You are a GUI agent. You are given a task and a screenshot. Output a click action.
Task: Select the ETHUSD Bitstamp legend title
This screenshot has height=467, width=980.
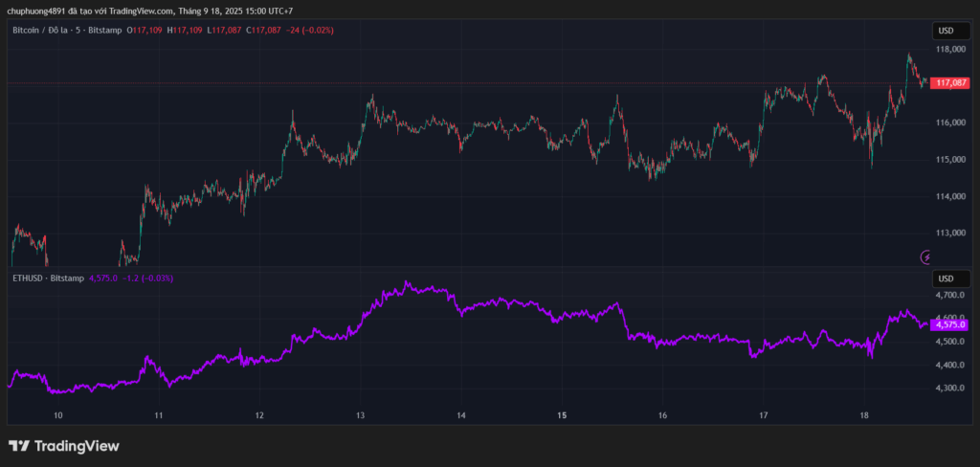pos(46,278)
